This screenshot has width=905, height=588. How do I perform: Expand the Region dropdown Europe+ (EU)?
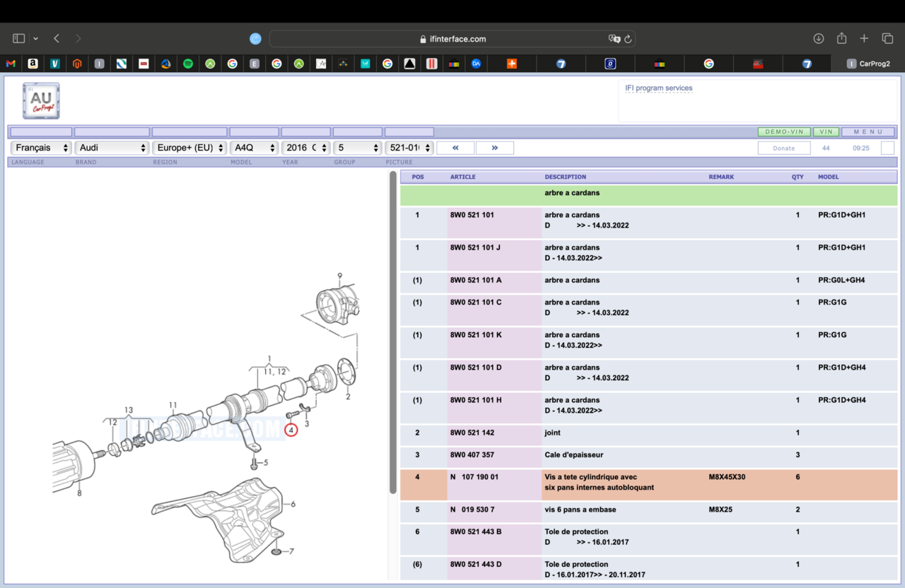tap(189, 148)
